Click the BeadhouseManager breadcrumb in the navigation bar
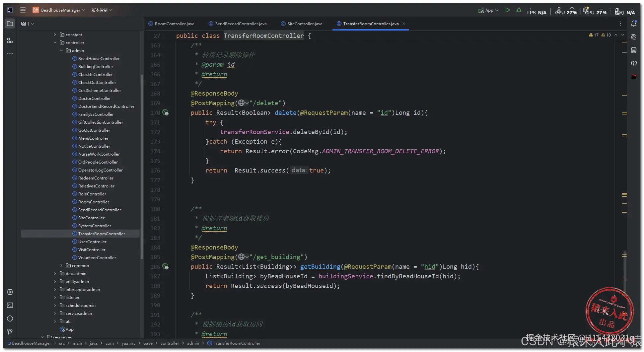This screenshot has height=352, width=644. (29, 343)
